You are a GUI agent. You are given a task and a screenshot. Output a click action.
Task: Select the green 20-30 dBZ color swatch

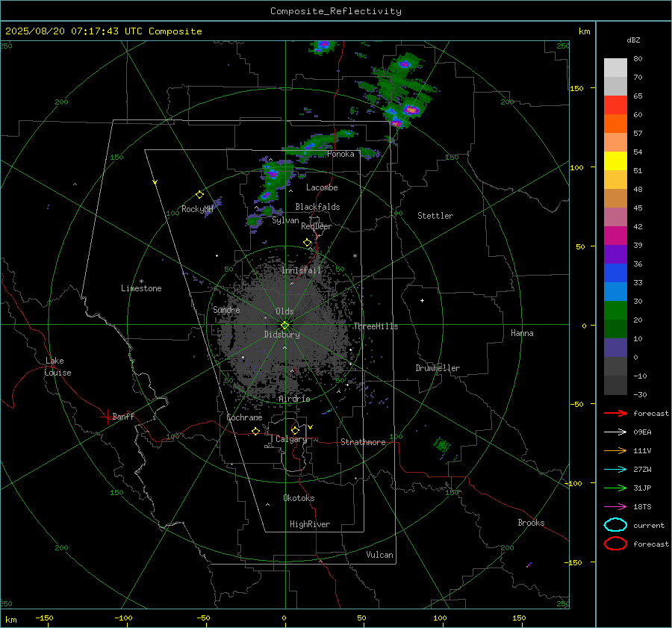(x=615, y=311)
